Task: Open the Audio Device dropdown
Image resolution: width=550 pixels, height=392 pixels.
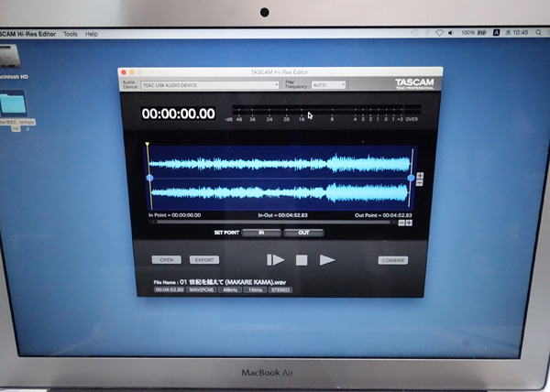Action: 210,85
